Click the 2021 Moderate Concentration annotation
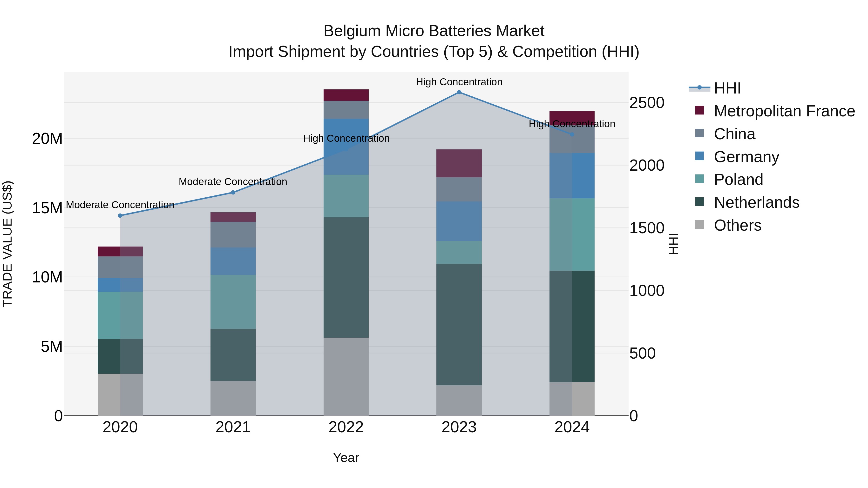This screenshot has height=488, width=868. point(233,182)
